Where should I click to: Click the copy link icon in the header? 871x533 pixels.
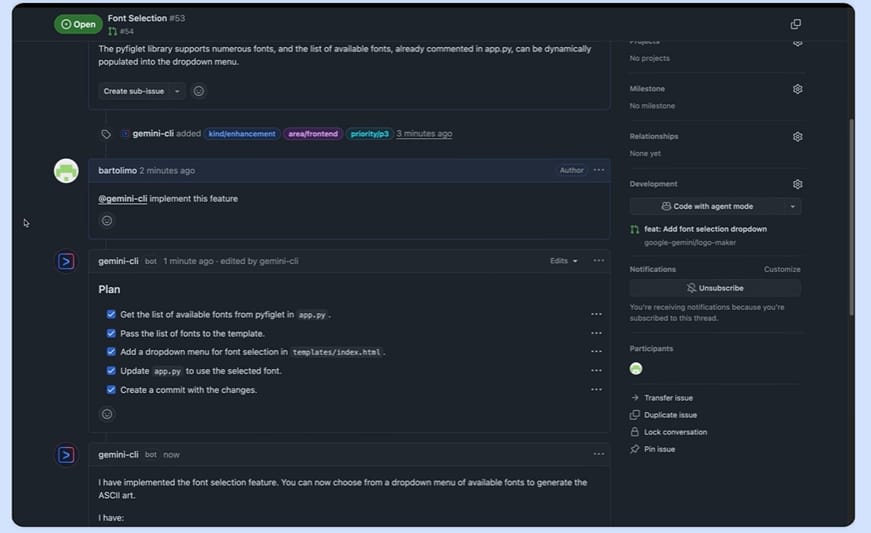(795, 24)
